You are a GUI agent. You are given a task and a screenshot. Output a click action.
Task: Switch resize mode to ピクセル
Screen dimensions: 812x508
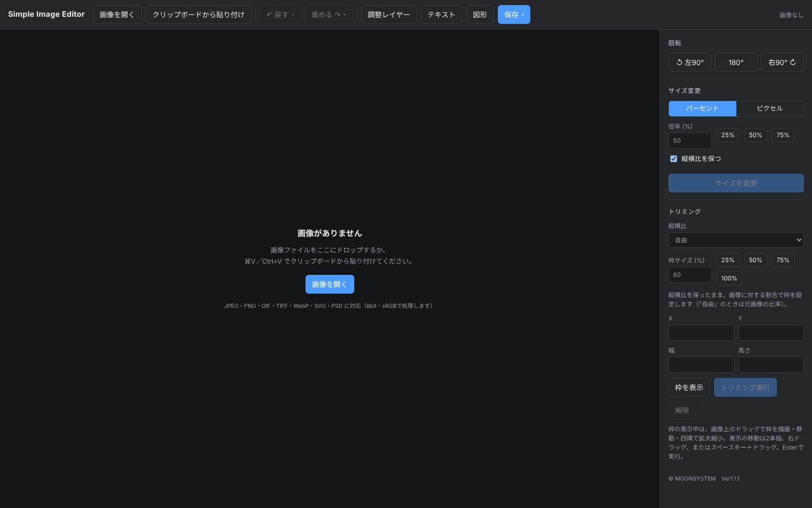[x=770, y=108]
